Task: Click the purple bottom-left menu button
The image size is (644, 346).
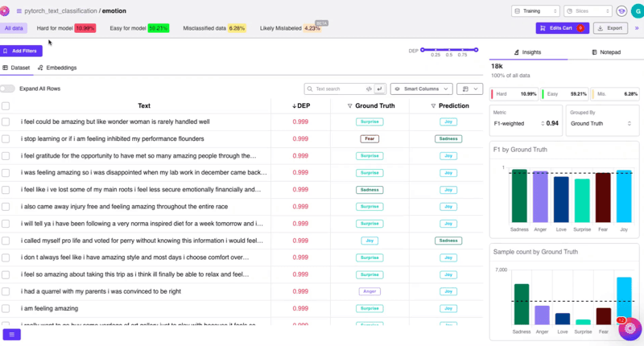Action: coord(11,334)
